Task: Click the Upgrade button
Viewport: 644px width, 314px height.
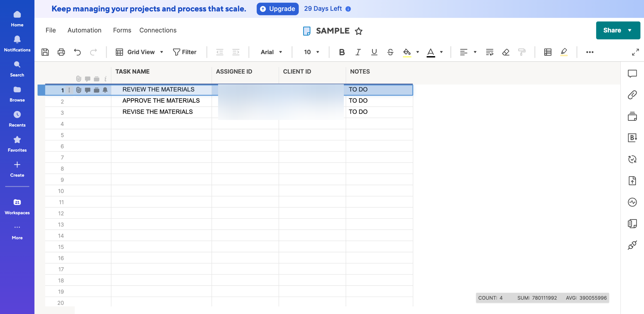Action: 277,9
